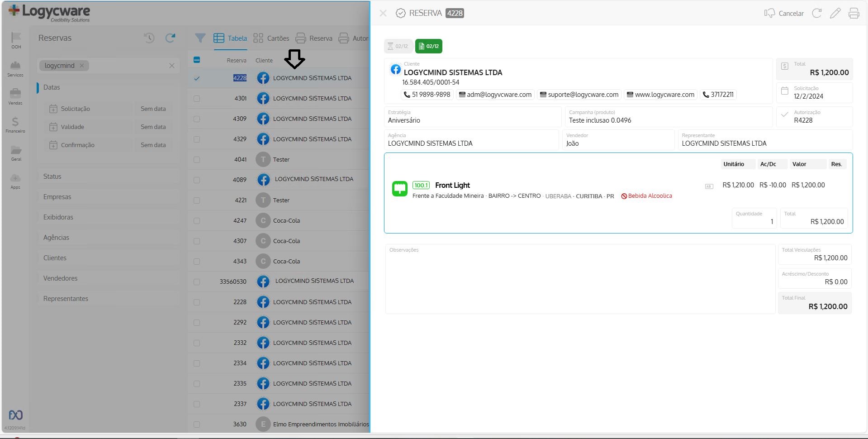Close the reservation detail panel
This screenshot has height=439, width=868.
pyautogui.click(x=383, y=13)
